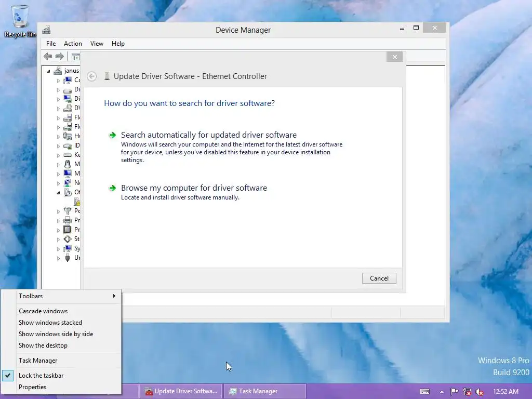This screenshot has width=532, height=399.
Task: Expand the Ports category arrow
Action: (x=58, y=211)
